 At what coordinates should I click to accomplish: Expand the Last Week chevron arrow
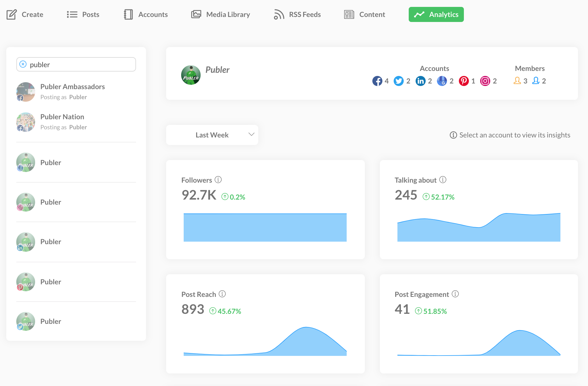coord(251,134)
